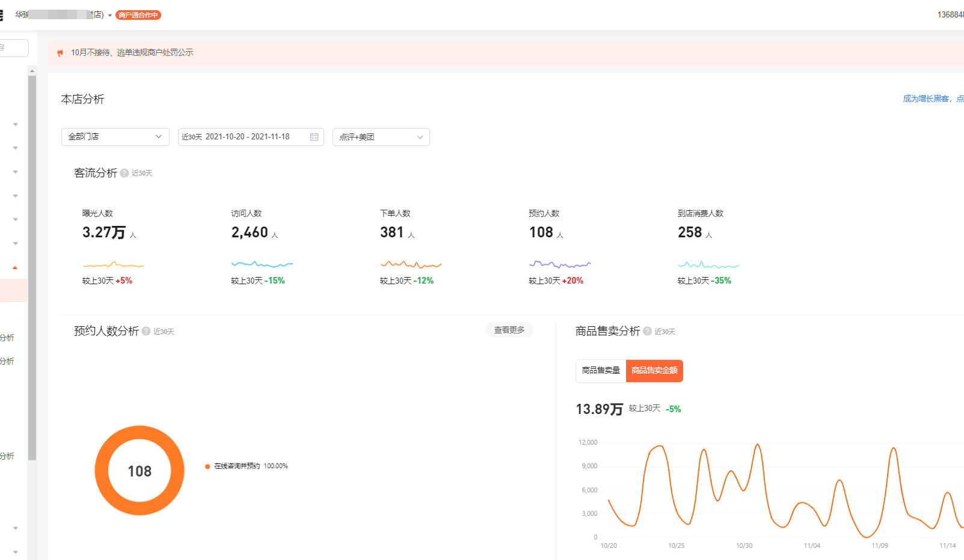Click the store name dropdown arrow in header
964x560 pixels.
click(110, 16)
